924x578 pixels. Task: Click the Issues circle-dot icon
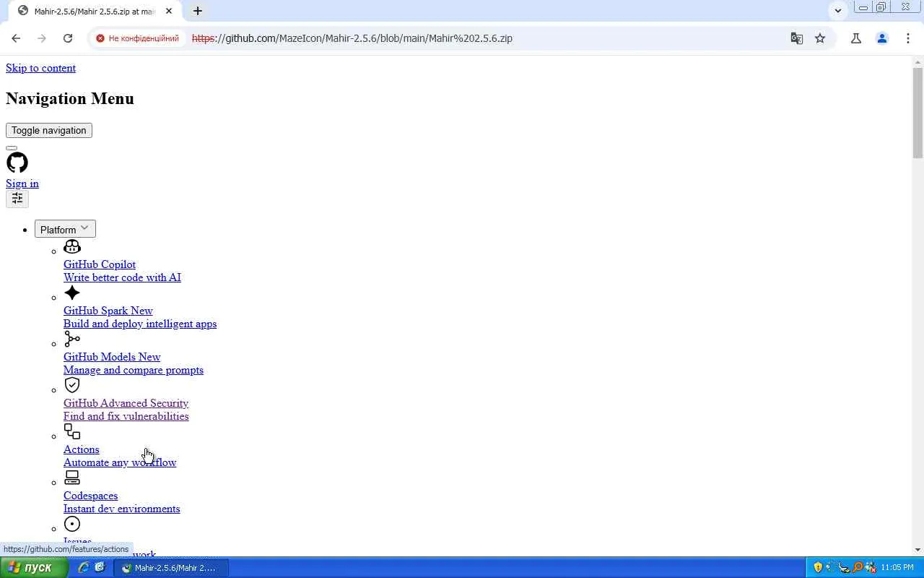pos(72,524)
